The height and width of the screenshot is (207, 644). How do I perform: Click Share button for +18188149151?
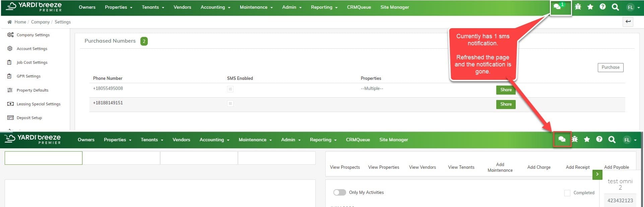click(x=506, y=104)
